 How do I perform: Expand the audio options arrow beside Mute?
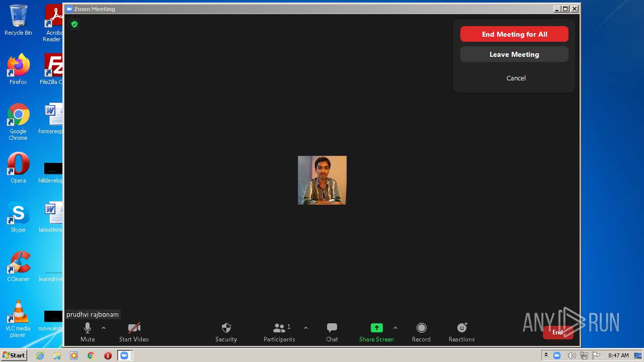click(x=104, y=328)
